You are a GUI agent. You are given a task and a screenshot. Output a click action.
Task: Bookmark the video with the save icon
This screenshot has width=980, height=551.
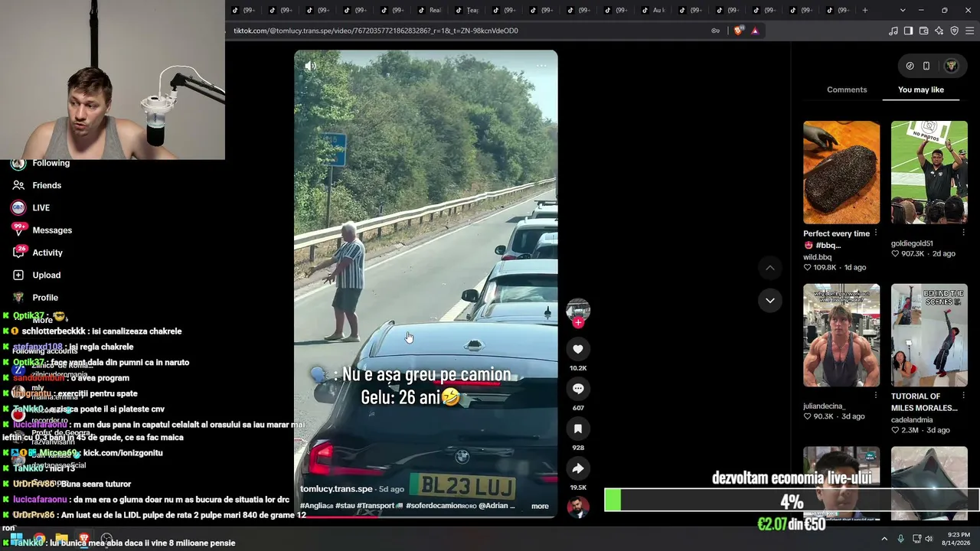point(578,429)
